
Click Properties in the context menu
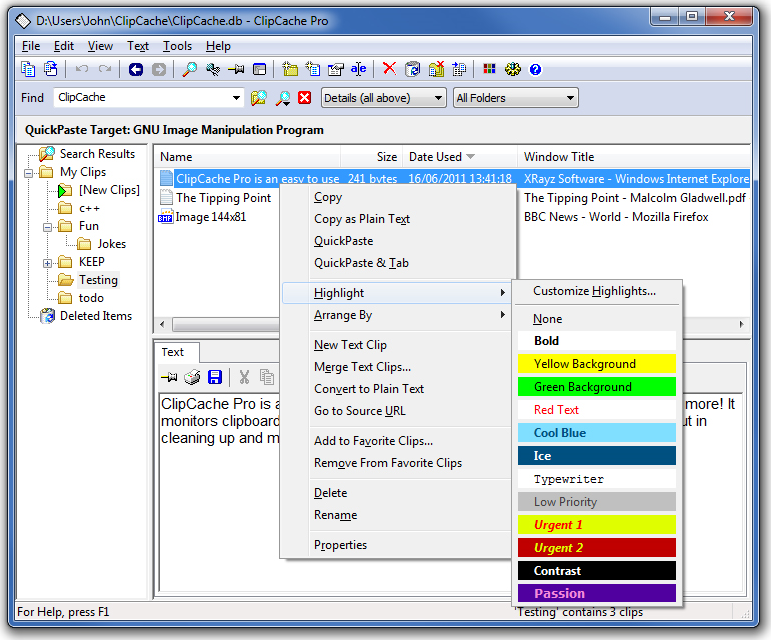(340, 545)
